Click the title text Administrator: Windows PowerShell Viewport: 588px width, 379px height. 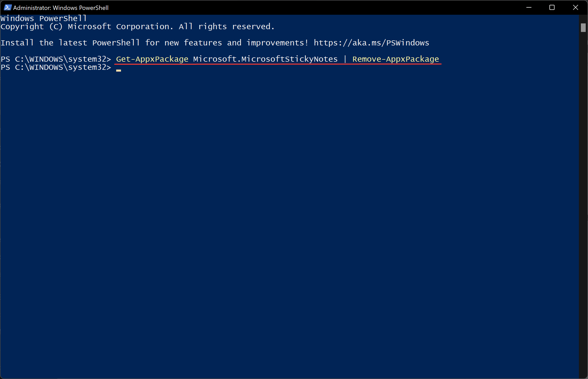(x=61, y=8)
